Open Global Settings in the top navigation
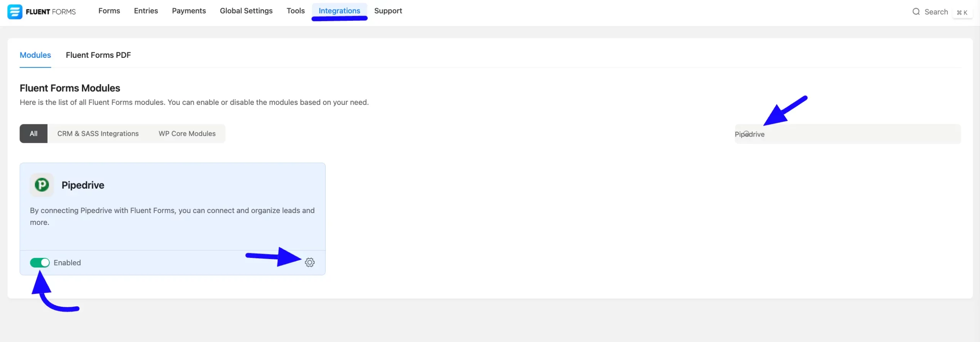The image size is (980, 342). (246, 11)
